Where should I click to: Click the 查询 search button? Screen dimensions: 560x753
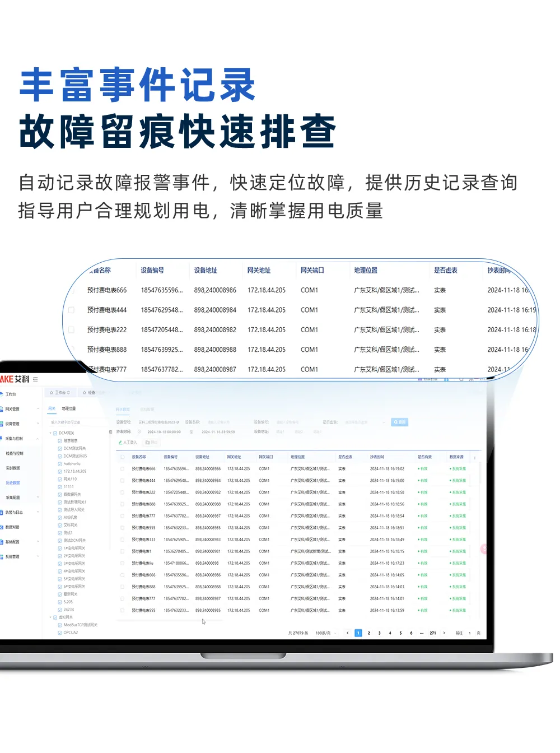click(x=399, y=421)
